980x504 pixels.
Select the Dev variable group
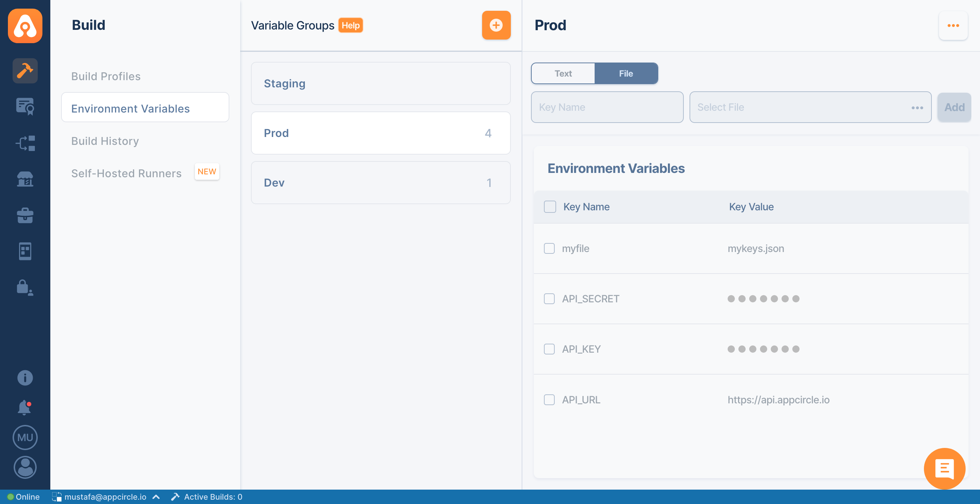(380, 183)
